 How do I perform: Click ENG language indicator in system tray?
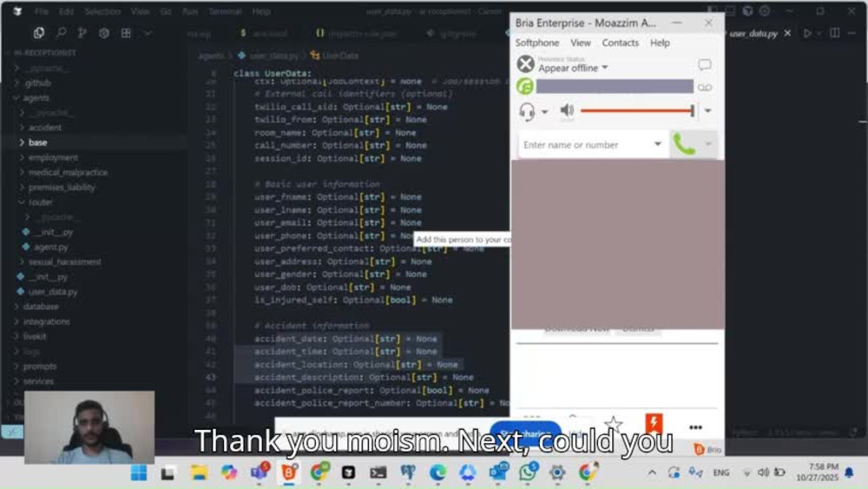click(720, 472)
